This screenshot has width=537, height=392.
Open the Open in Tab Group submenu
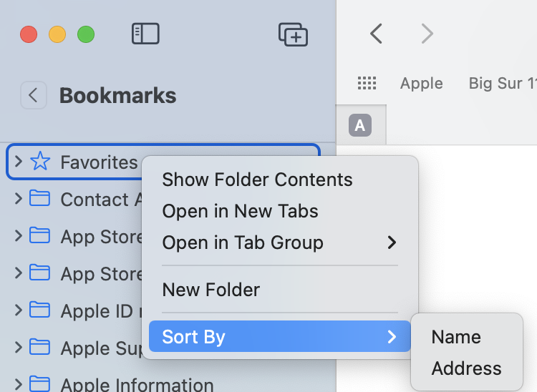coord(279,242)
